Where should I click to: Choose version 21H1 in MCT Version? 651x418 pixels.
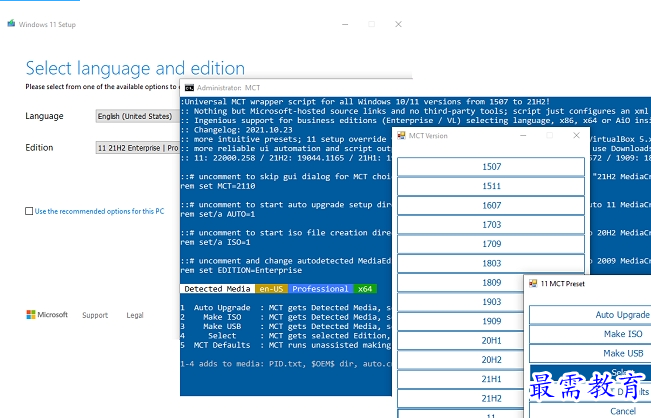[x=461, y=379]
